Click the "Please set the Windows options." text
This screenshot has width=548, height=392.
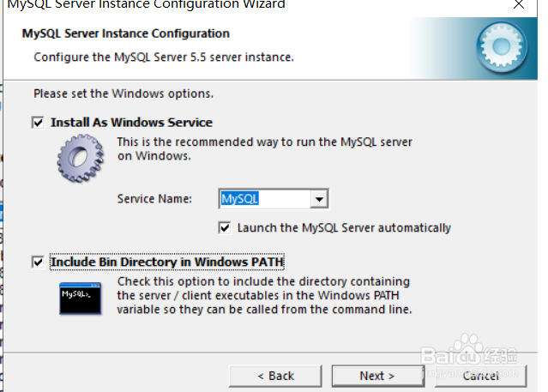click(x=123, y=93)
